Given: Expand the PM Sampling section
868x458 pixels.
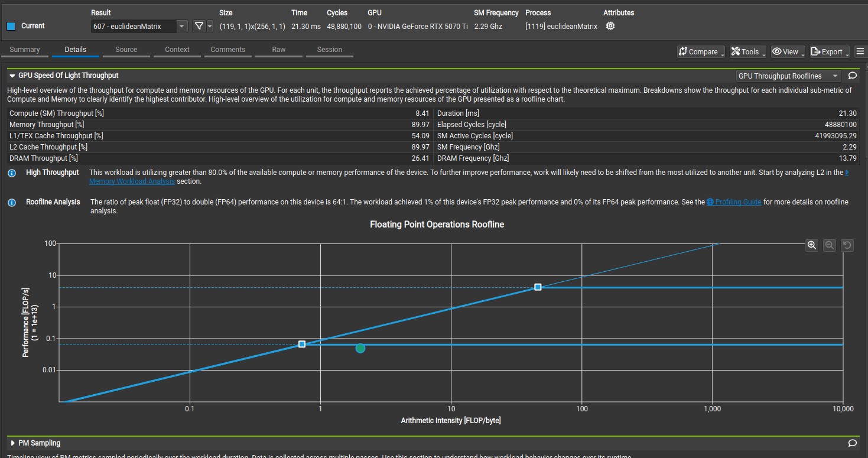Looking at the screenshot, I should click(x=13, y=443).
